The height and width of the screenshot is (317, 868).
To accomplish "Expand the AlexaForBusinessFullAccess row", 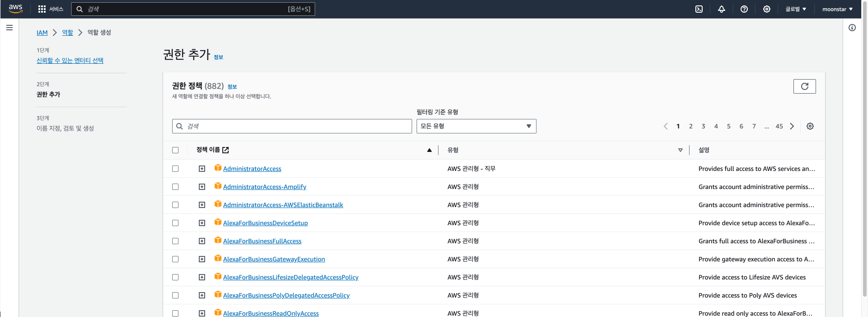I will click(202, 241).
